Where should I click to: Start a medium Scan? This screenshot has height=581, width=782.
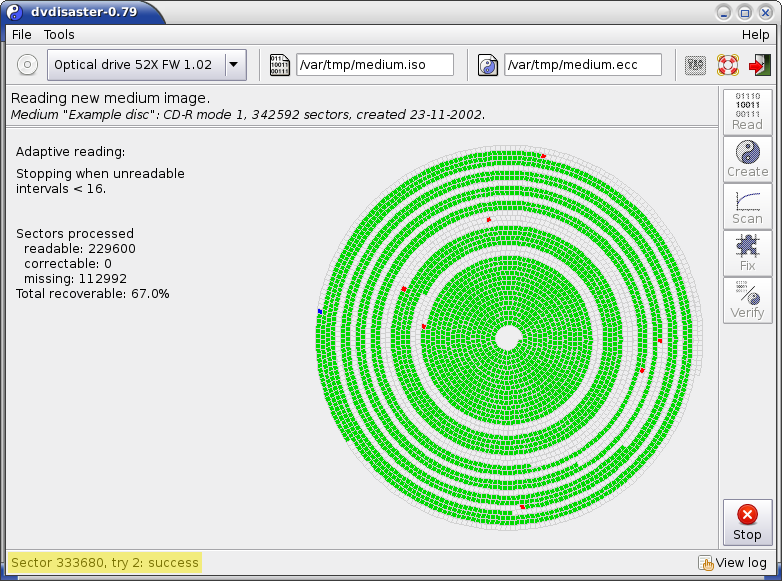coord(747,206)
